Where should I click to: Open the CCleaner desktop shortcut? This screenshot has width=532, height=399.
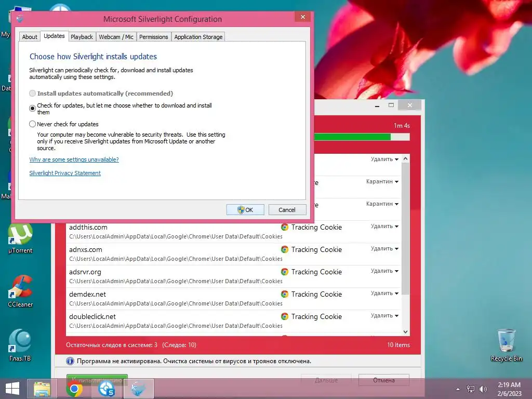[20, 291]
